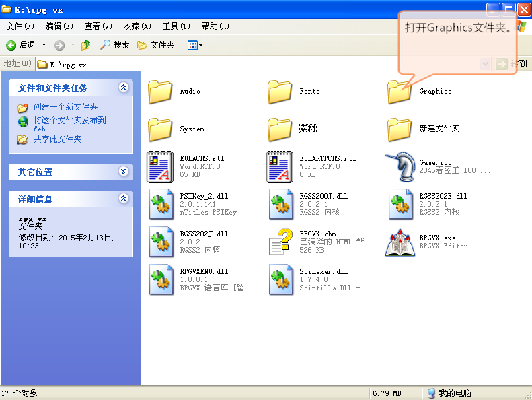Click the Audio folder name label
Screen dimensions: 532x400
pyautogui.click(x=190, y=91)
